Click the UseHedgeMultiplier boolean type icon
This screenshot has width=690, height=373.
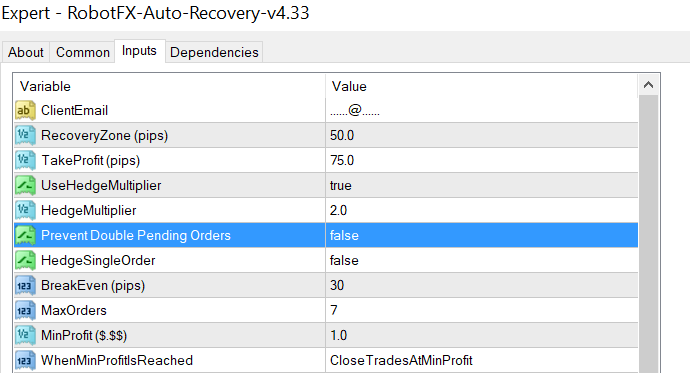tap(25, 185)
